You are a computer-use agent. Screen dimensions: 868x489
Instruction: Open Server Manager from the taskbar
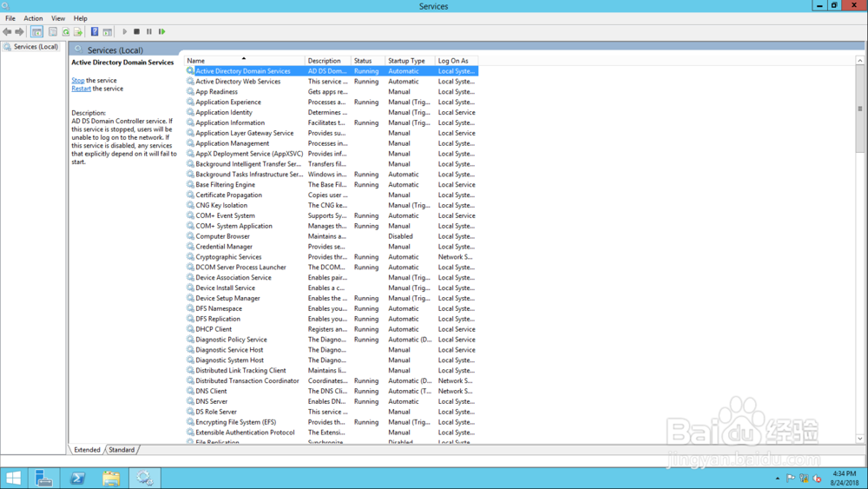pyautogui.click(x=43, y=478)
